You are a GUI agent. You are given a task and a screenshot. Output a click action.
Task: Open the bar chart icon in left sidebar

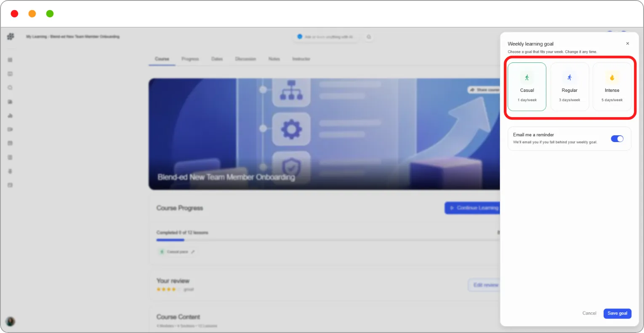(10, 115)
